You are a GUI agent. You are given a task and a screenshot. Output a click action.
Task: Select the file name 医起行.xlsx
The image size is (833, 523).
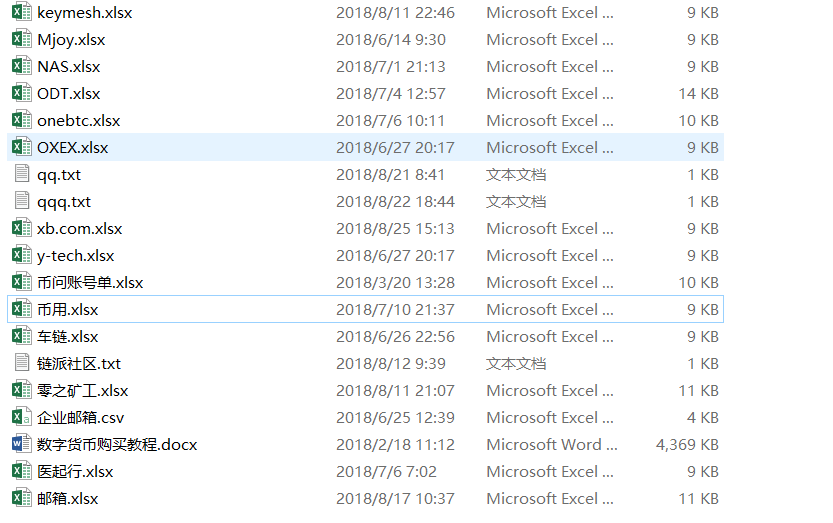coord(75,471)
